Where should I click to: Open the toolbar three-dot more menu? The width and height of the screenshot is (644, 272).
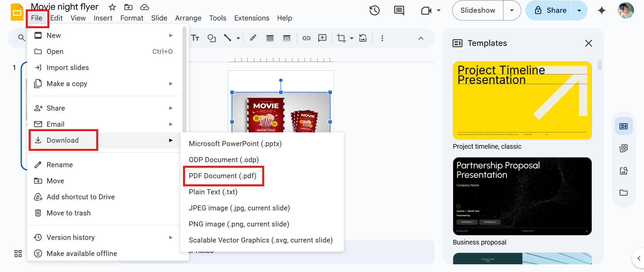382,38
